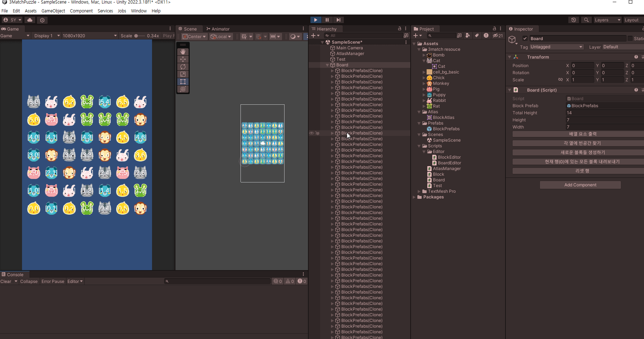Screen dimensions: 644x339
Task: Toggle Collapse in the Console
Action: click(x=29, y=281)
